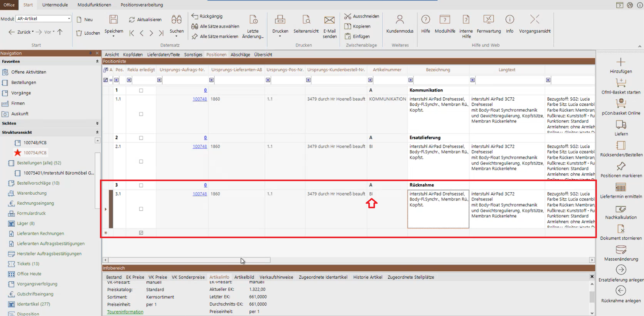Toggle the checked box in the new row
This screenshot has width=644, height=316.
(x=141, y=233)
